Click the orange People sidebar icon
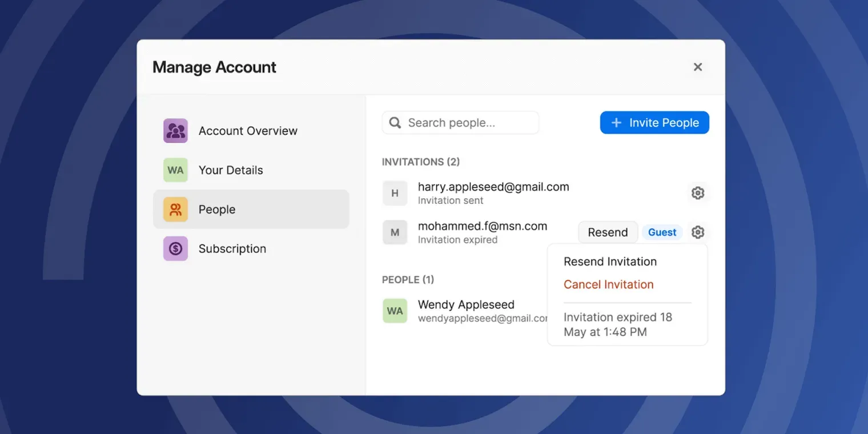Screen dimensions: 868x434 175,210
